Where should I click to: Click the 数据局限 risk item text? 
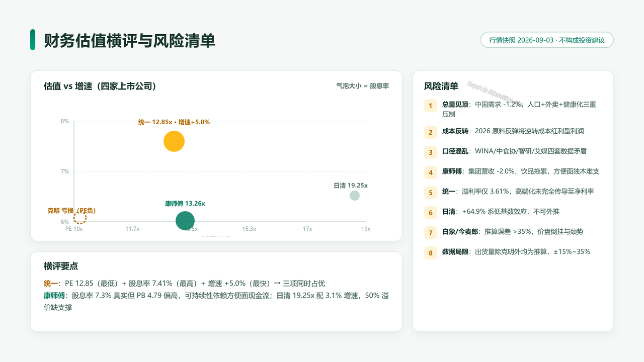coord(516,251)
